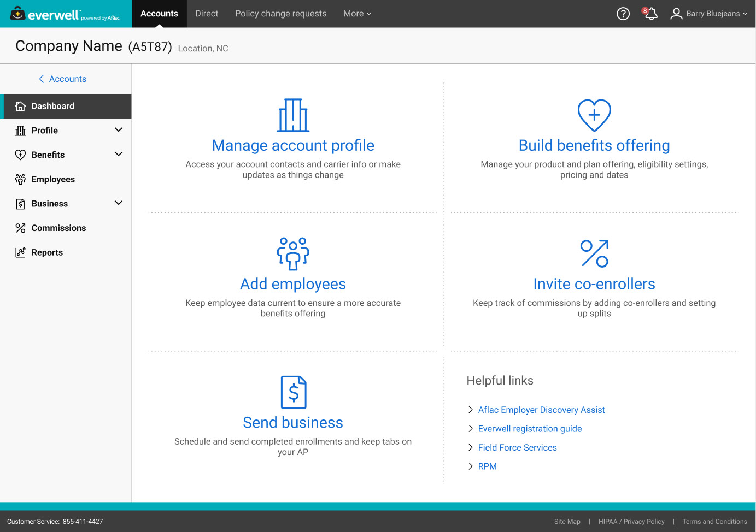Expand the Business sidebar section chevron
The height and width of the screenshot is (532, 756).
(119, 203)
